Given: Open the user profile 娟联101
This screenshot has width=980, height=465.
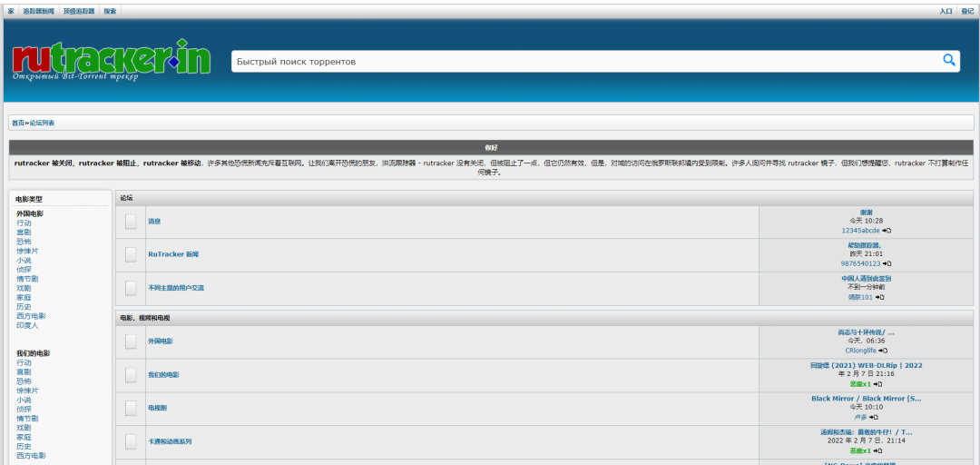Looking at the screenshot, I should (860, 297).
